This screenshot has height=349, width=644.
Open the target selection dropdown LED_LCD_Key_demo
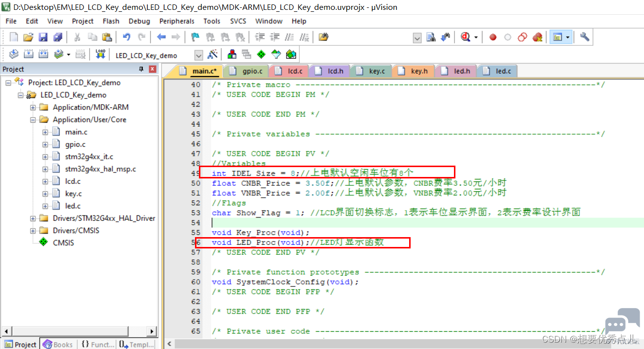(198, 55)
